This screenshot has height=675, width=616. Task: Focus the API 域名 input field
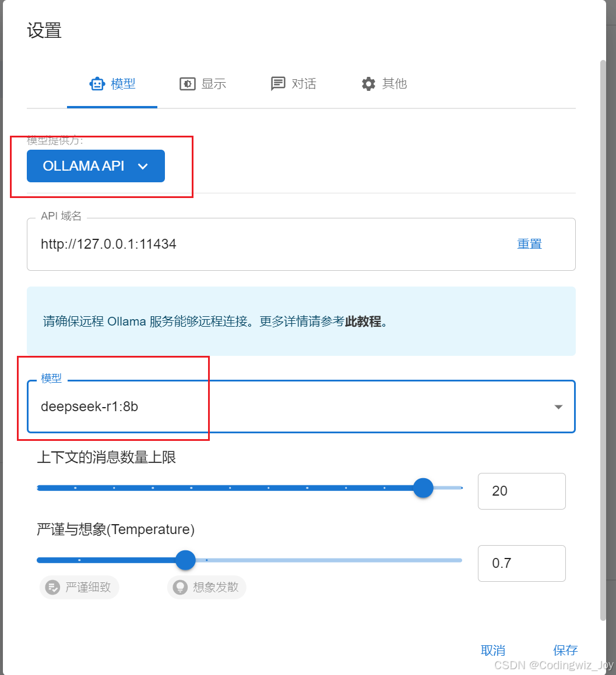tap(301, 244)
